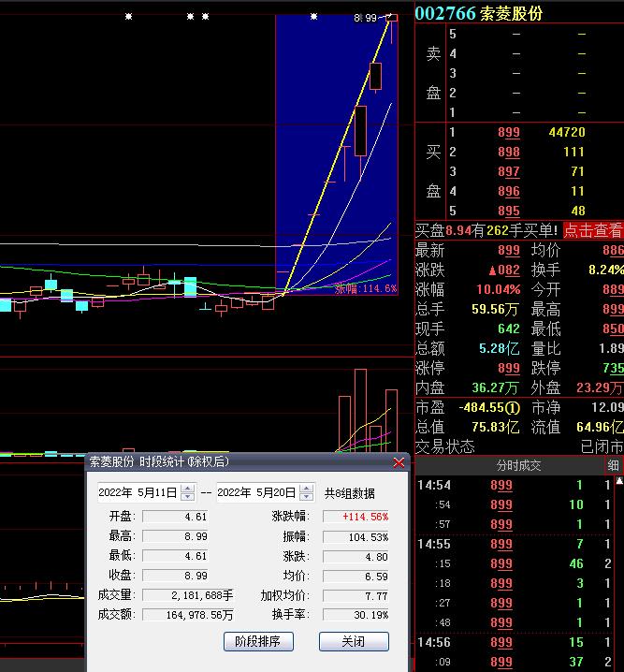Increase the start date with up arrow
Viewport: 624px width, 672px height.
(x=188, y=488)
